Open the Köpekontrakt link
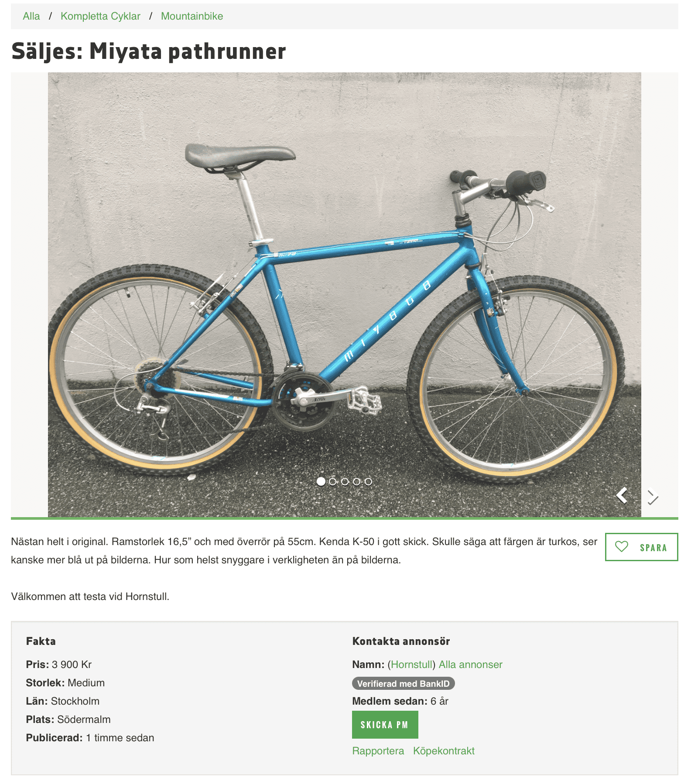691x784 pixels. coord(444,751)
